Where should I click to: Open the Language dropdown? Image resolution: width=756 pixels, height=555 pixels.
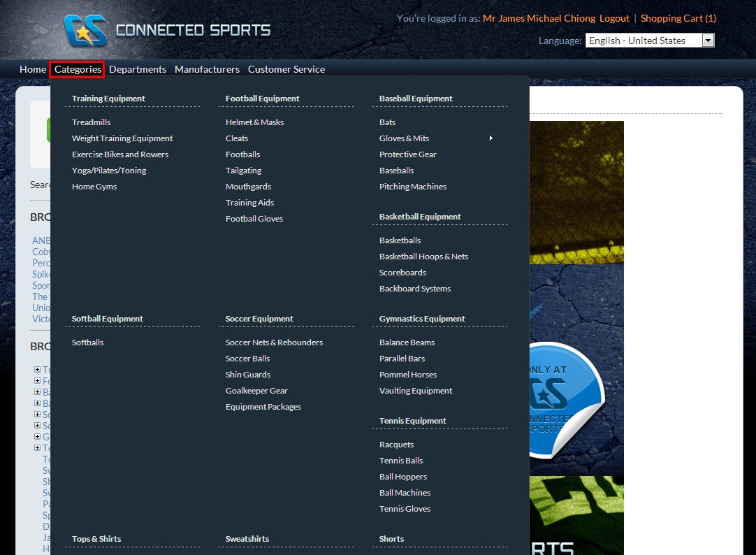point(649,41)
